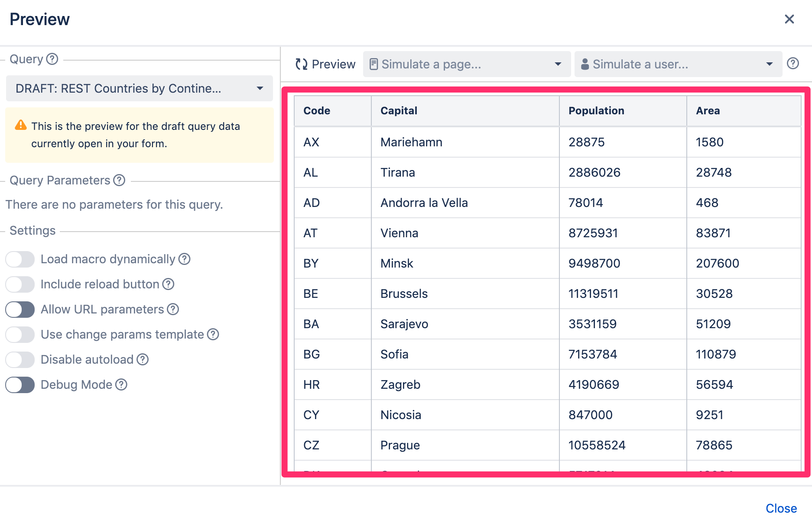Click the help icon right of Simulate a user

(x=793, y=64)
